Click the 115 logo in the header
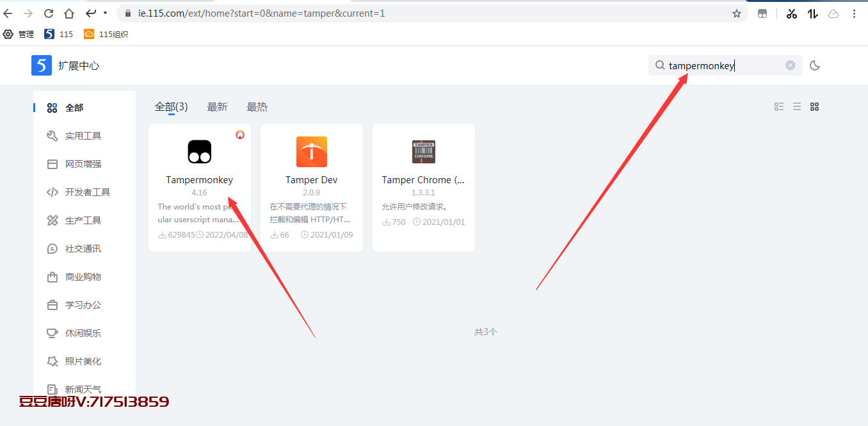The image size is (868, 426). 42,65
